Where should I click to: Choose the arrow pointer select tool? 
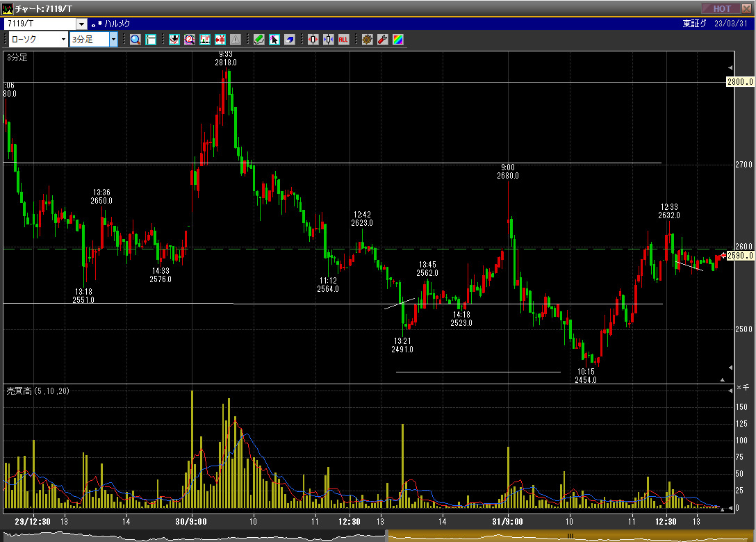[274, 40]
